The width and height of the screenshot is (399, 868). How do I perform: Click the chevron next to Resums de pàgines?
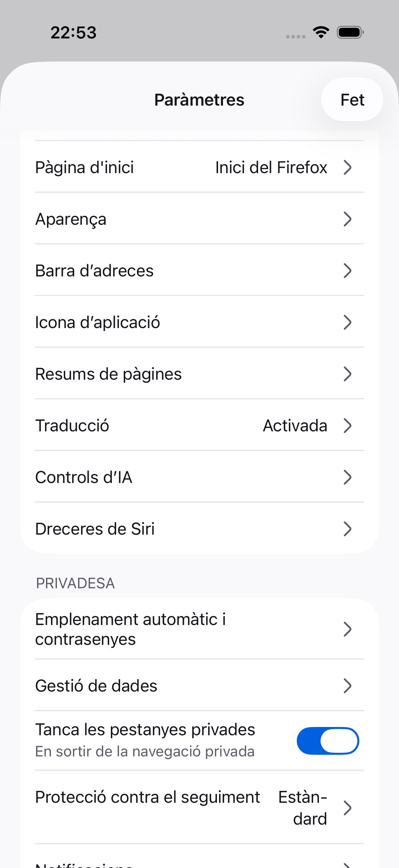click(x=347, y=374)
